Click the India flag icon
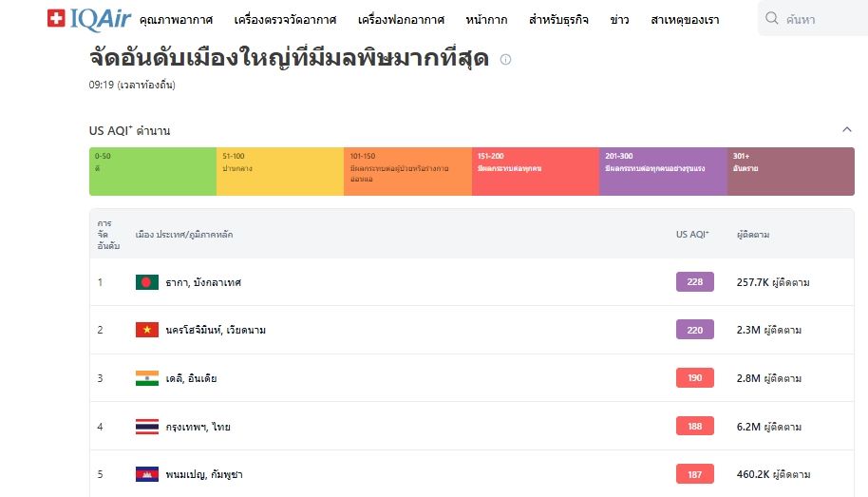Viewport: 868px width, 497px height. (147, 378)
